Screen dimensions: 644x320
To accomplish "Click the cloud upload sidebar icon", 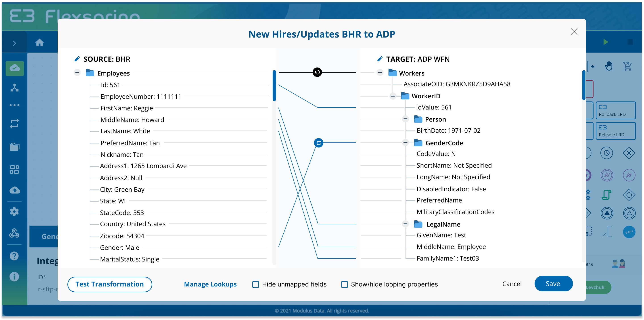I will pyautogui.click(x=15, y=190).
